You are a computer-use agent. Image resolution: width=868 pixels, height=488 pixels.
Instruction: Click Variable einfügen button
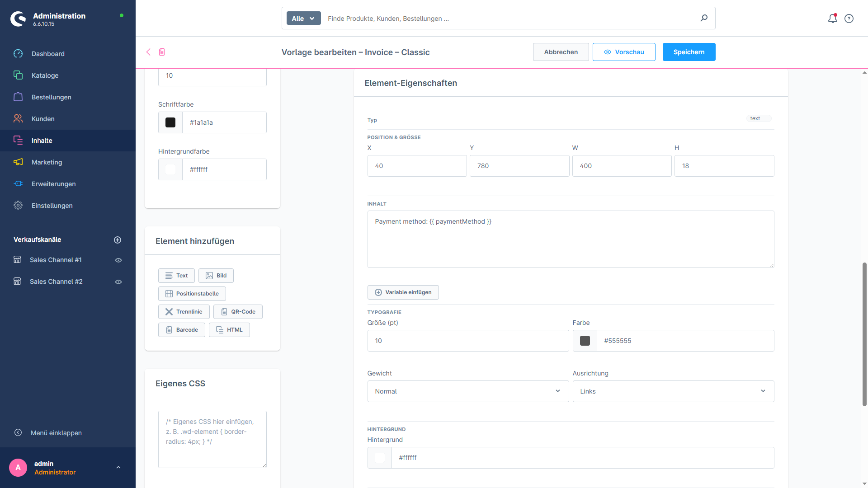point(403,292)
